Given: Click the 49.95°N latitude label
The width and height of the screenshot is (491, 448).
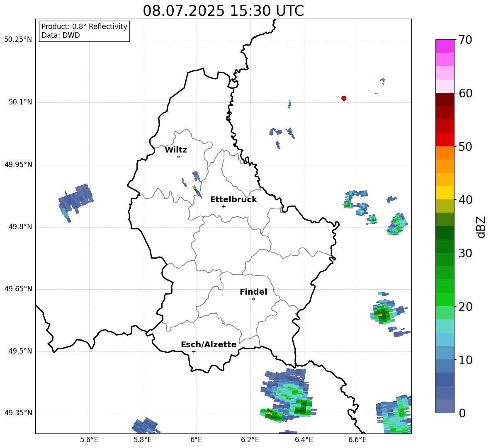Looking at the screenshot, I should point(18,164).
